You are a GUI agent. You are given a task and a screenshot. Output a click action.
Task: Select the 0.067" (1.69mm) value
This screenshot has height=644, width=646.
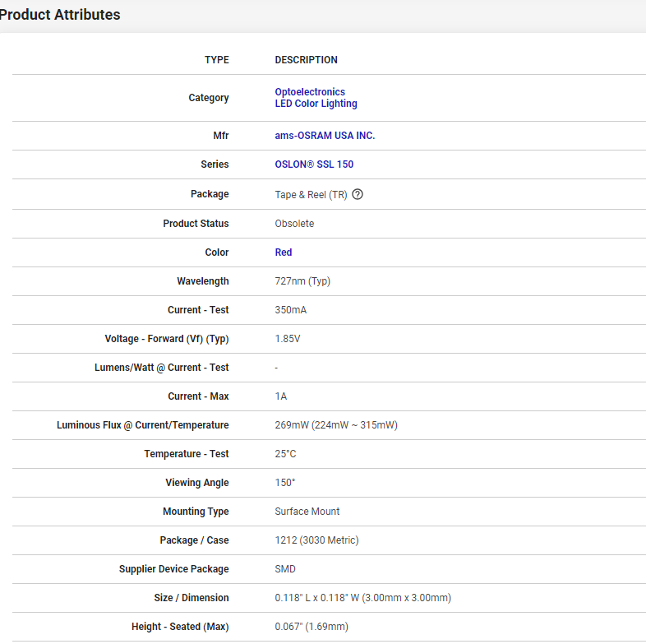pos(311,627)
